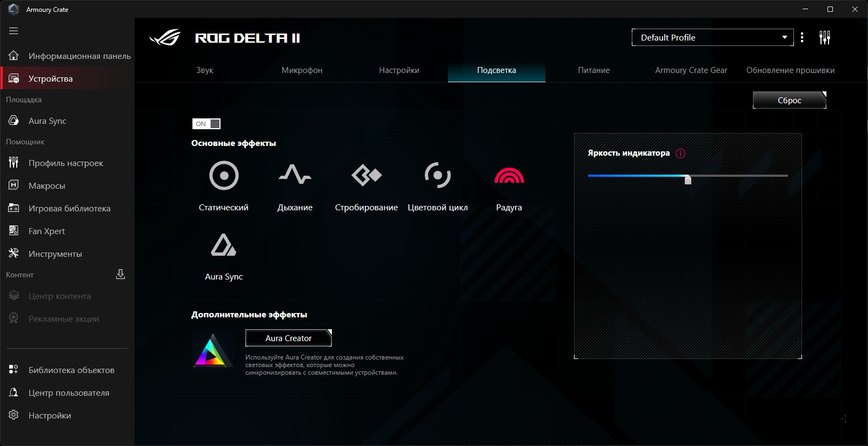Open Aura Sync in the sidebar

(68, 121)
